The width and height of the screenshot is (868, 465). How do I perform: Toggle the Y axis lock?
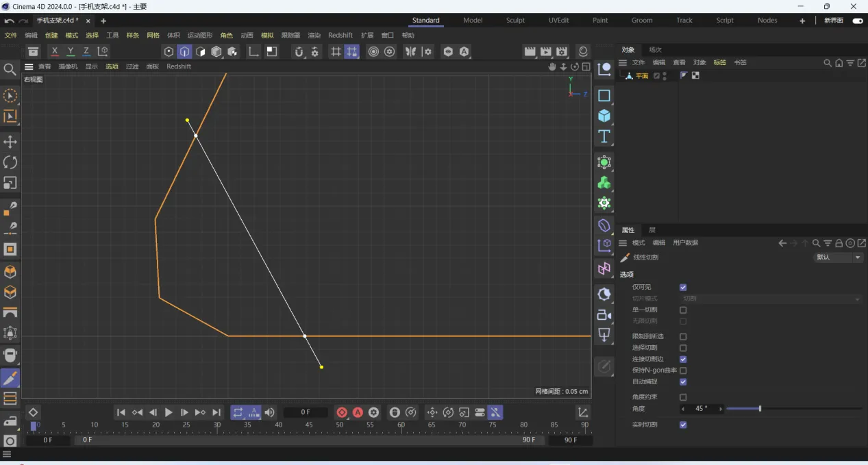71,51
